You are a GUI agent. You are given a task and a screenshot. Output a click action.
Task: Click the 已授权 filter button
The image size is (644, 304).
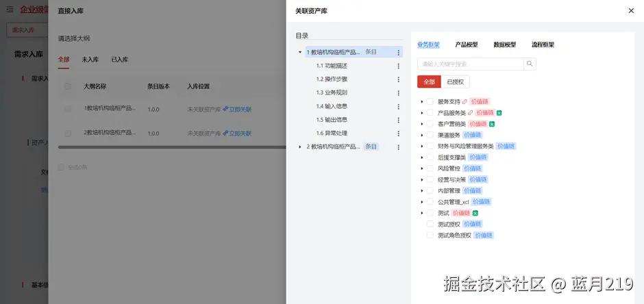(x=456, y=81)
